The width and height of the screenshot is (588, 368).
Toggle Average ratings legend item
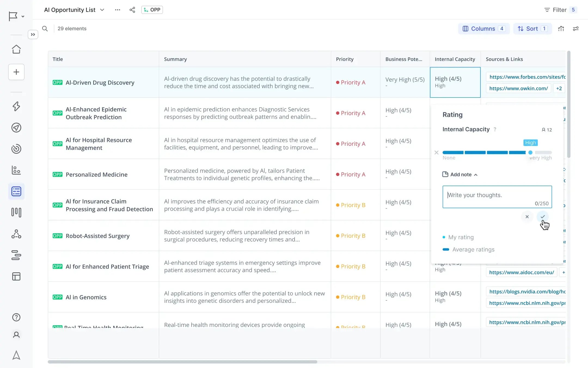click(x=468, y=249)
